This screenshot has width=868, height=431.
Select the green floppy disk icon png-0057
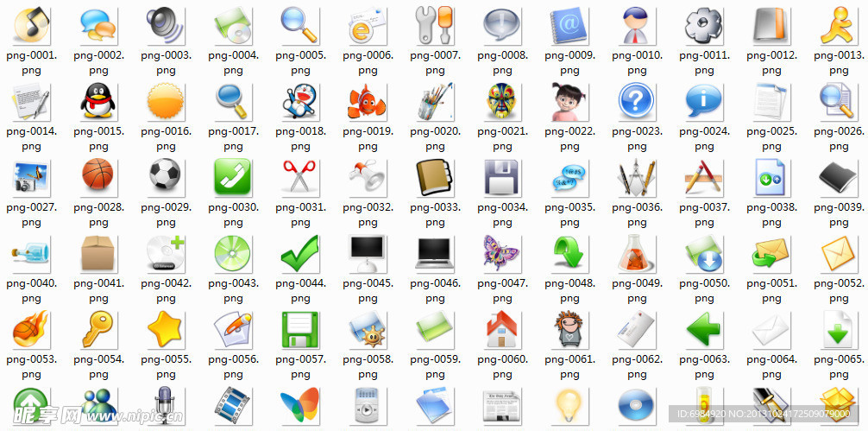pos(300,329)
